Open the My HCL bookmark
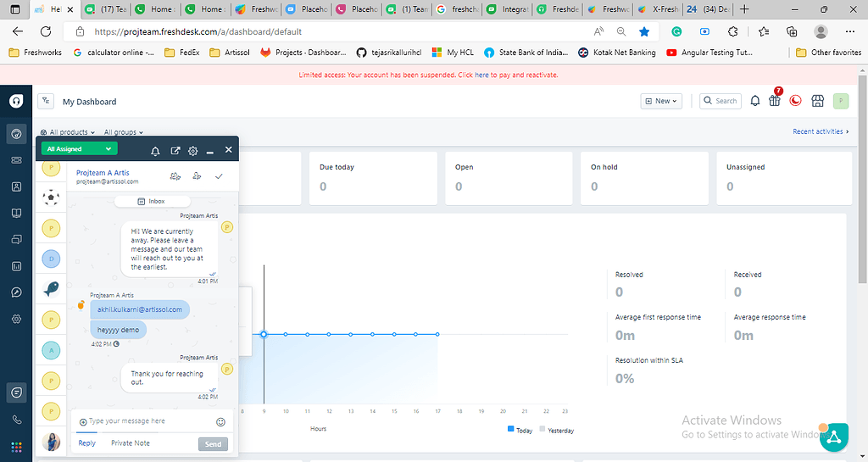Viewport: 868px width, 462px height. pos(453,52)
